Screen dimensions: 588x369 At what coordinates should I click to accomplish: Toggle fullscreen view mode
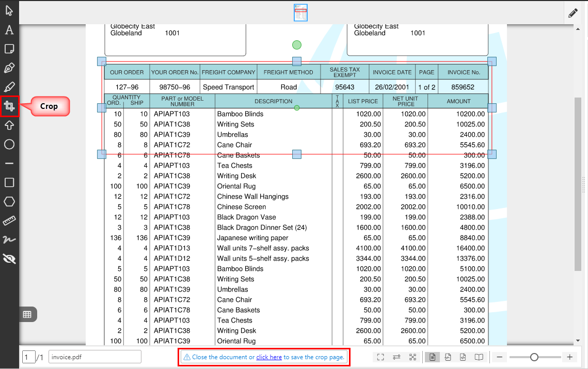tap(380, 357)
